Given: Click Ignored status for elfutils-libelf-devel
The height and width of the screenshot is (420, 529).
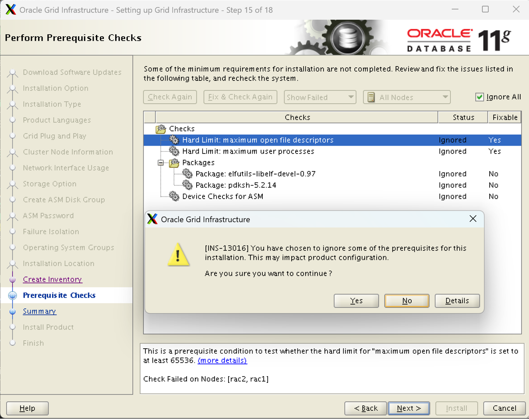Looking at the screenshot, I should tap(452, 174).
